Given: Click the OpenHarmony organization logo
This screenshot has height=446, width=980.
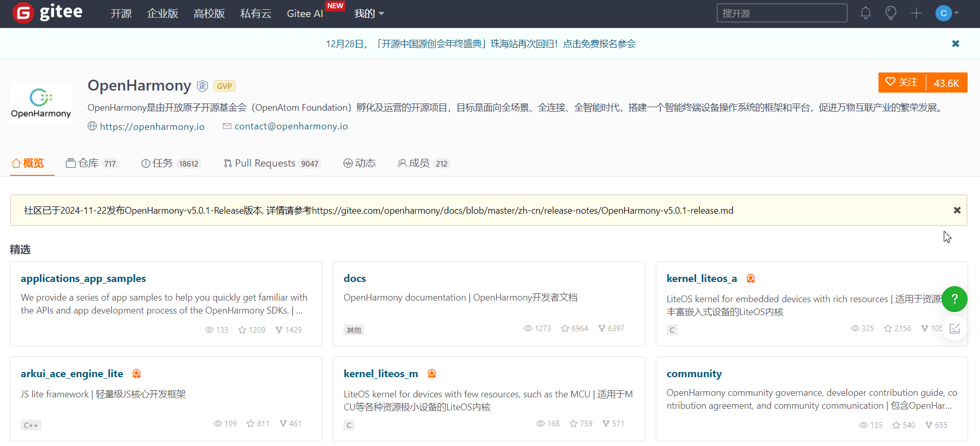Looking at the screenshot, I should (x=41, y=103).
